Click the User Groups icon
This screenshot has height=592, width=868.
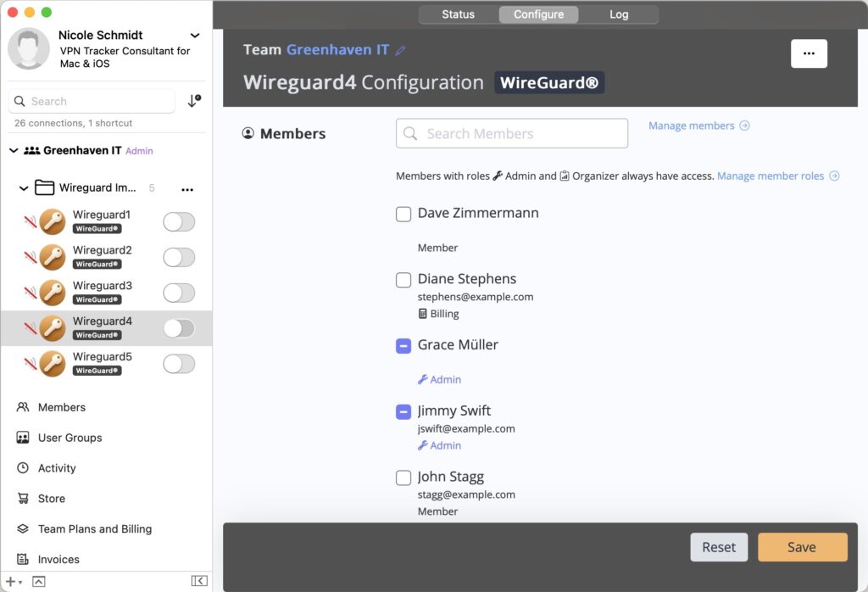(x=23, y=438)
